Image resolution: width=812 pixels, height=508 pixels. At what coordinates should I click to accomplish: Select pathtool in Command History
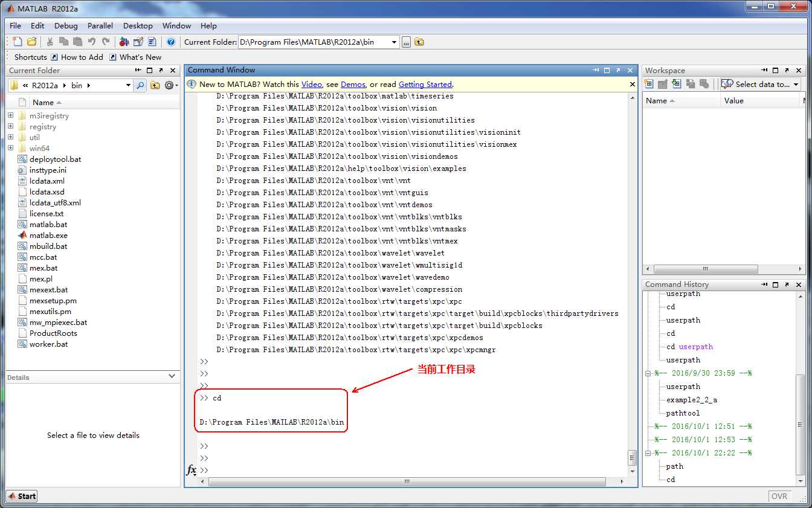[683, 413]
